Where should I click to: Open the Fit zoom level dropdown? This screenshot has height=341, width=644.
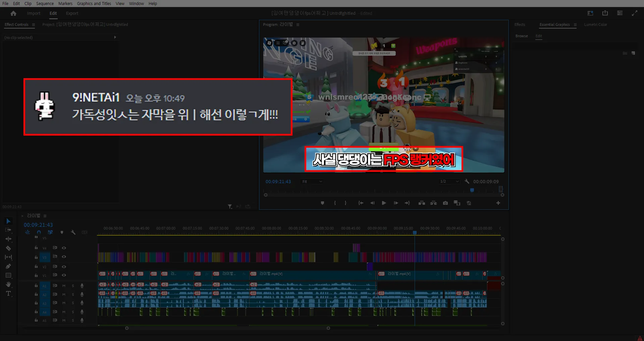[x=312, y=182]
